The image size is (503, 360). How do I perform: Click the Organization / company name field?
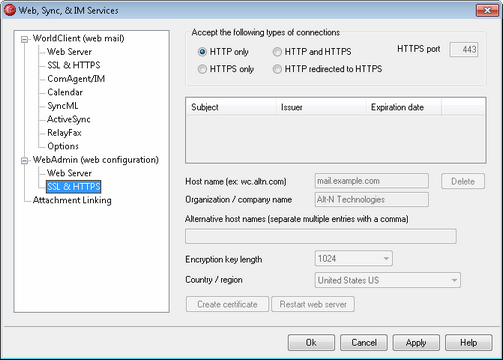(372, 200)
